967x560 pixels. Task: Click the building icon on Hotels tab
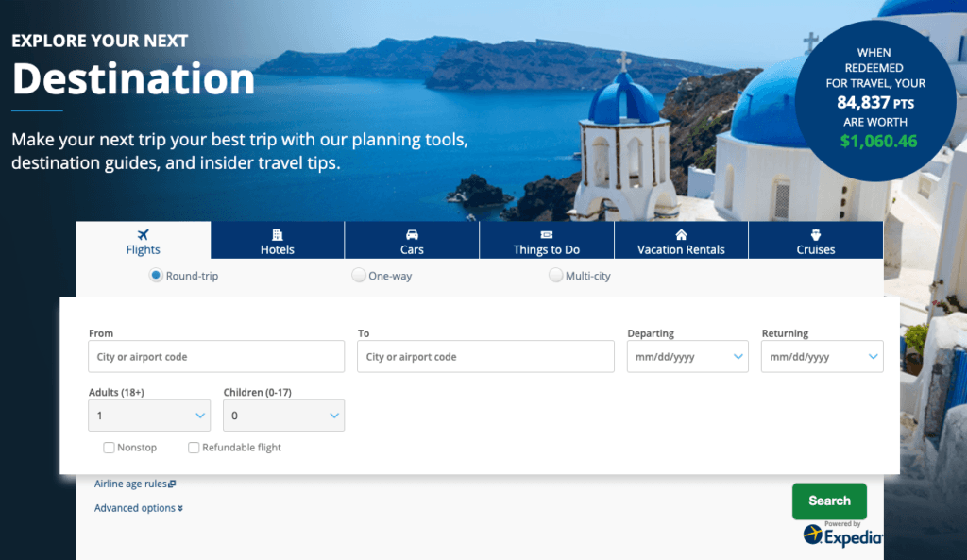point(278,234)
